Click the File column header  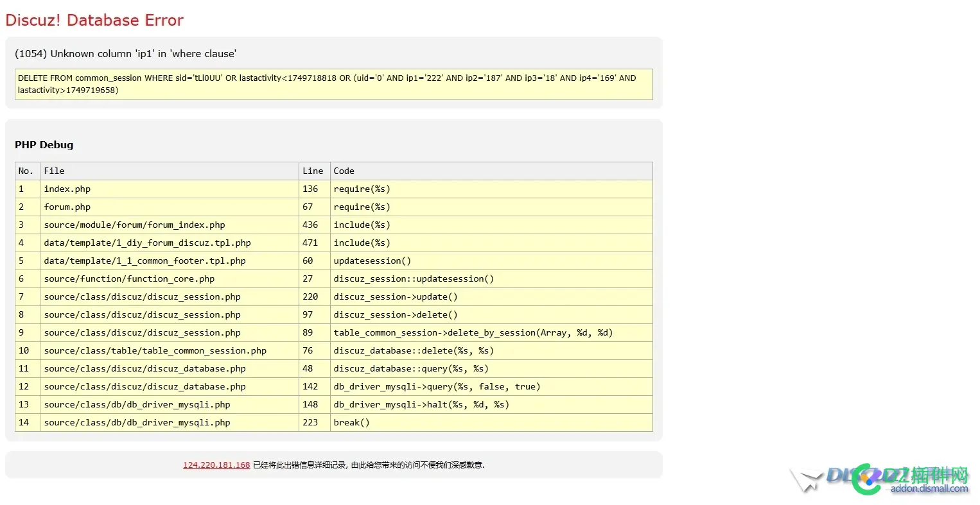[x=55, y=171]
